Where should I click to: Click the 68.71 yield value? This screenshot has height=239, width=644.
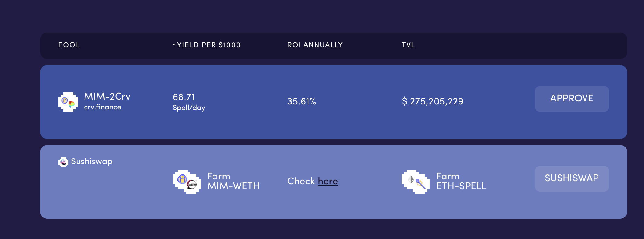184,97
